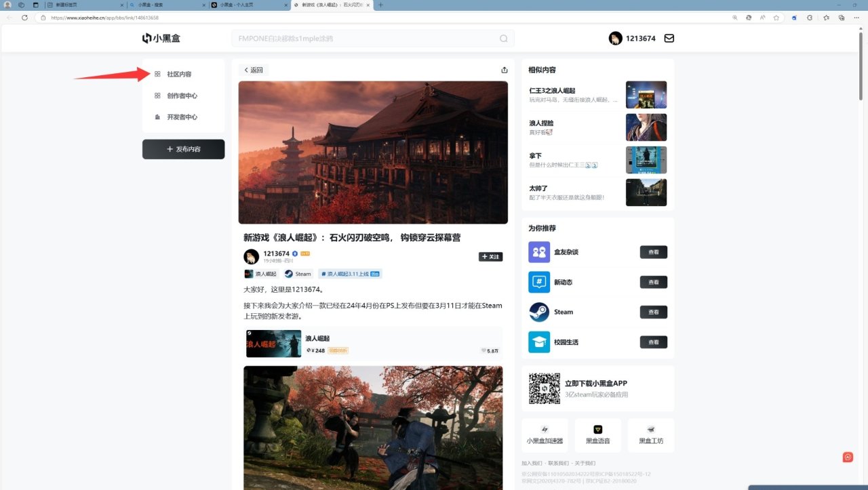Image resolution: width=868 pixels, height=490 pixels.
Task: Click the 联系我们 footer link
Action: (x=559, y=463)
